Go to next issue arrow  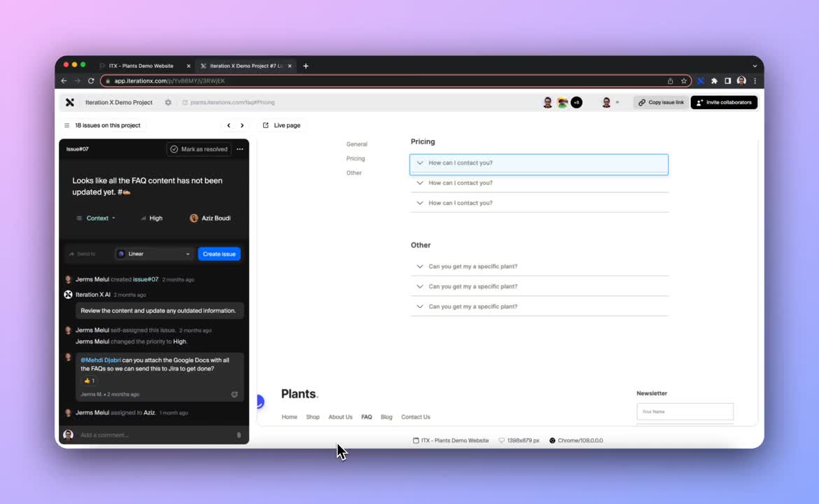pos(241,125)
